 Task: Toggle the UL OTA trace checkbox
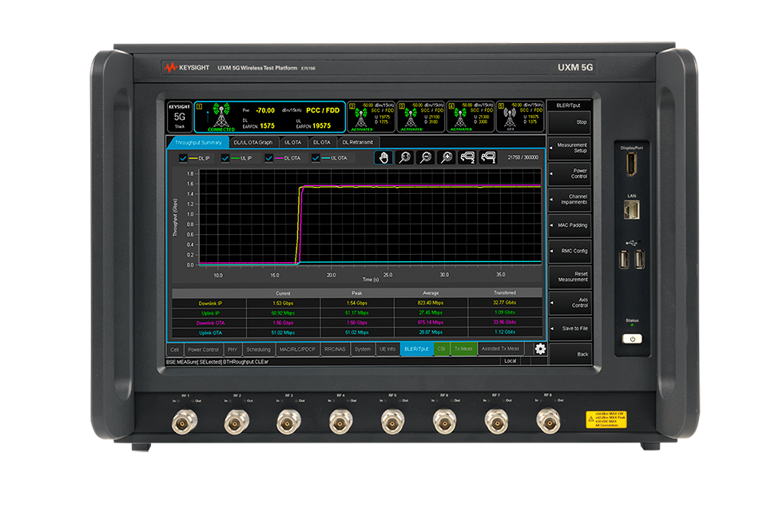tap(316, 158)
